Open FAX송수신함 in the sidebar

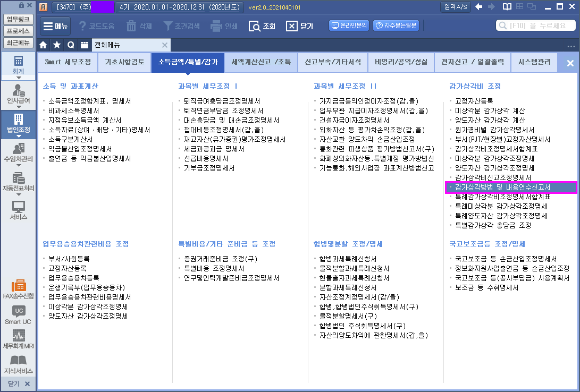click(x=18, y=289)
